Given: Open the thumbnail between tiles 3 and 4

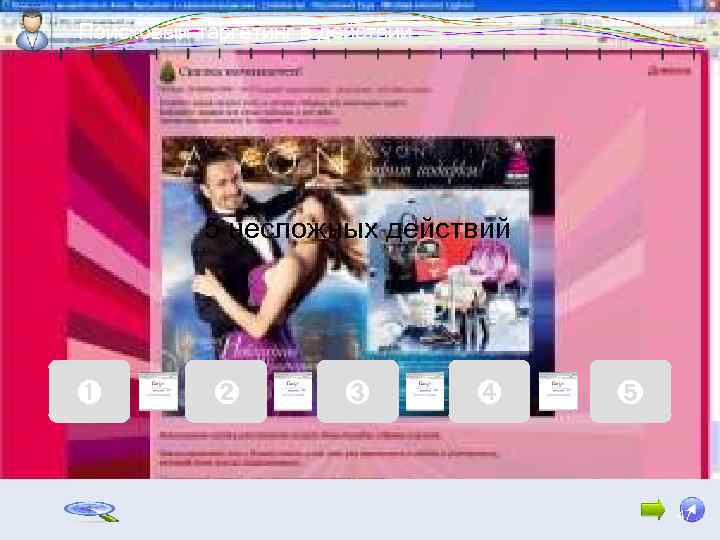Looking at the screenshot, I should [425, 392].
